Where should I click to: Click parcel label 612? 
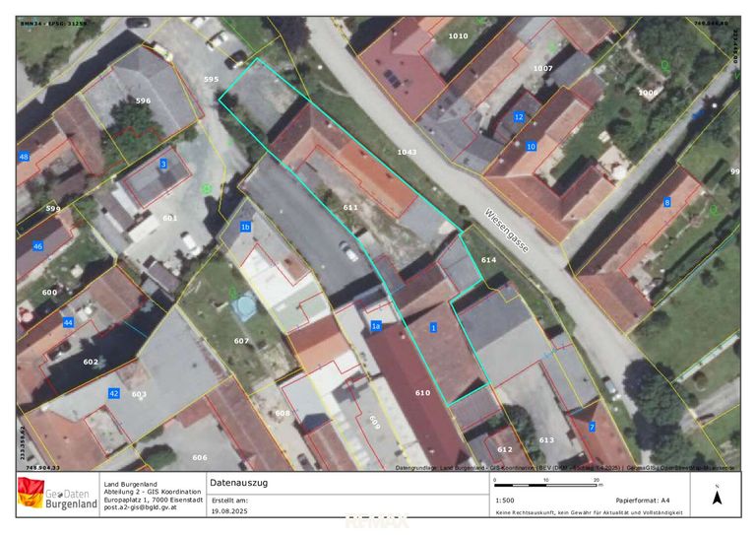505,449
